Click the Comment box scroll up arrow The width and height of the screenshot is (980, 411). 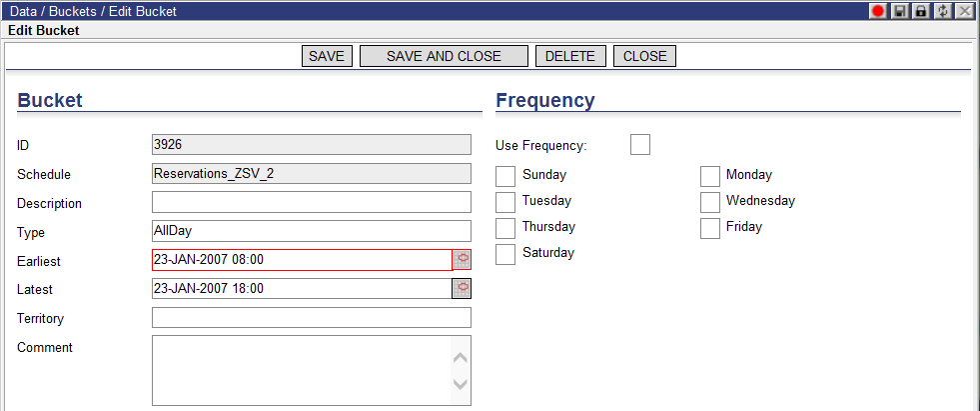(460, 358)
